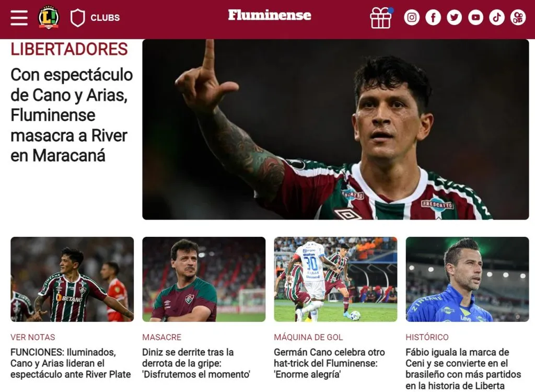Open the Cano celebrating in Betano jersey thumbnail

[x=72, y=279]
